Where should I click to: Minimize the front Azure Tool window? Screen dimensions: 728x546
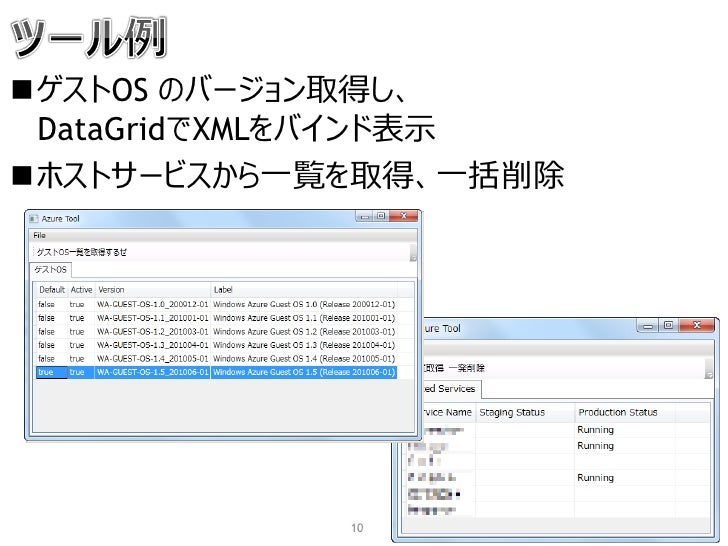pyautogui.click(x=364, y=216)
